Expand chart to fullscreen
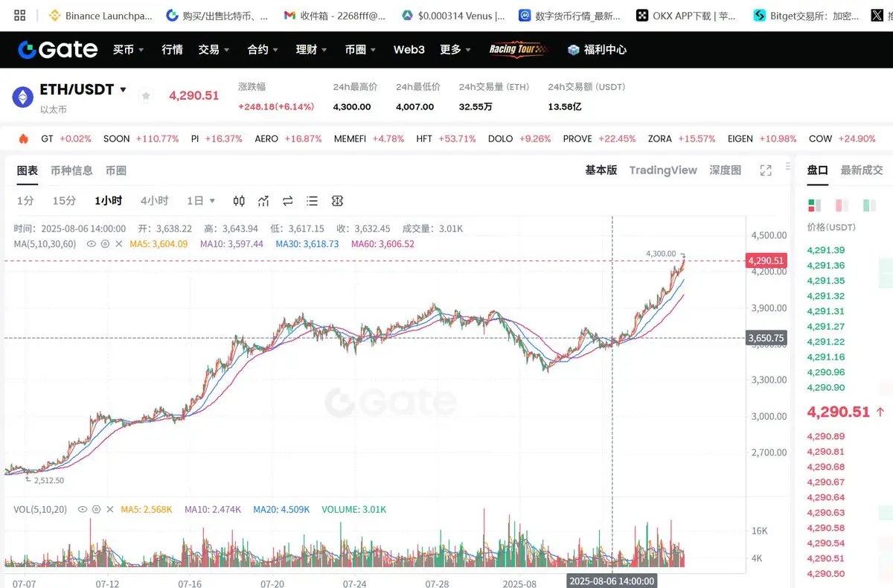This screenshot has height=588, width=893. 766,170
